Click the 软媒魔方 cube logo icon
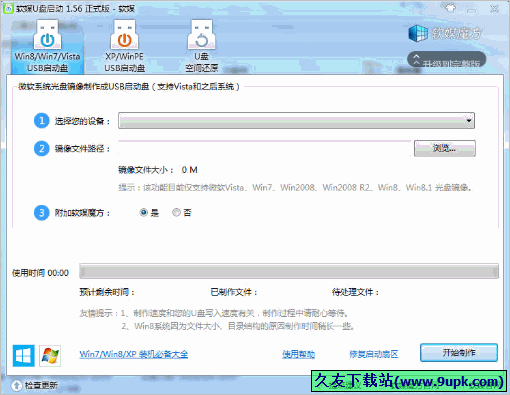The width and height of the screenshot is (510, 395). coord(418,33)
